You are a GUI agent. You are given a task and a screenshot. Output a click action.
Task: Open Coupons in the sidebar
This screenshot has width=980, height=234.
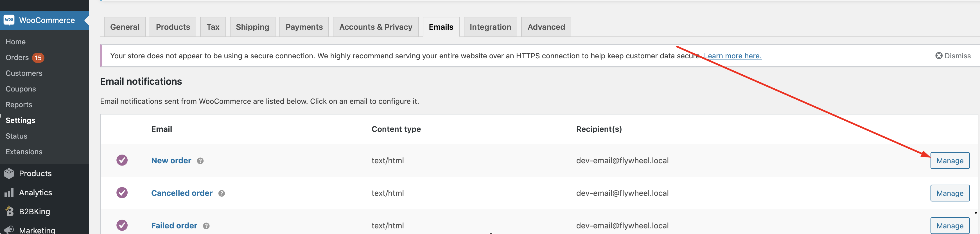coord(21,89)
